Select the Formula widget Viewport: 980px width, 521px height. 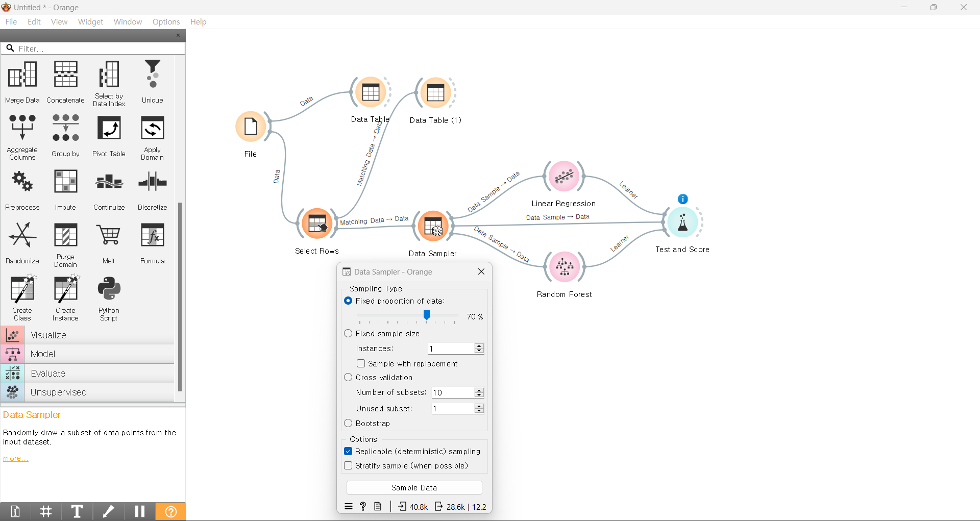pyautogui.click(x=152, y=242)
